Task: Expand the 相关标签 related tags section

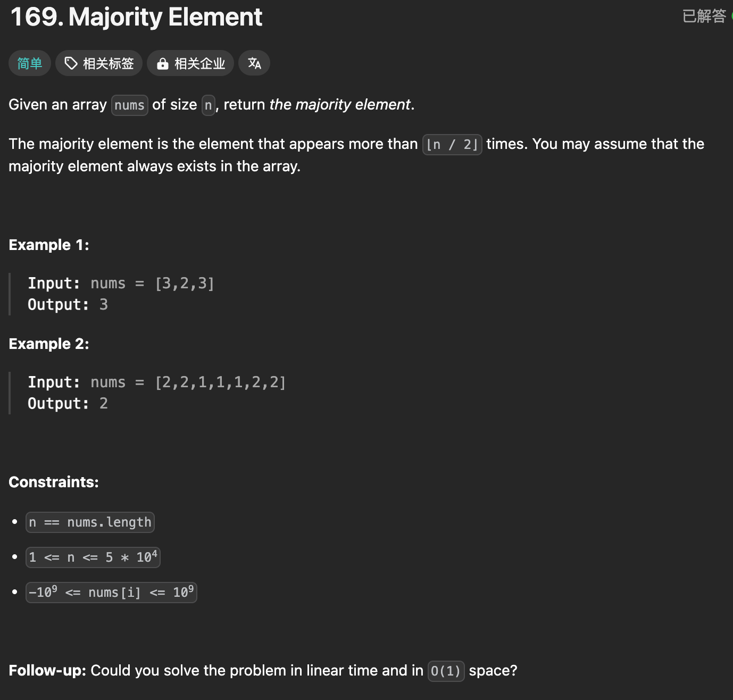Action: (x=98, y=63)
